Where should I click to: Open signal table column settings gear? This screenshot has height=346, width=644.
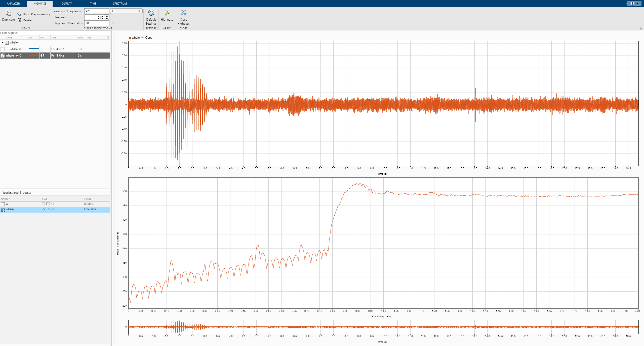pyautogui.click(x=108, y=37)
